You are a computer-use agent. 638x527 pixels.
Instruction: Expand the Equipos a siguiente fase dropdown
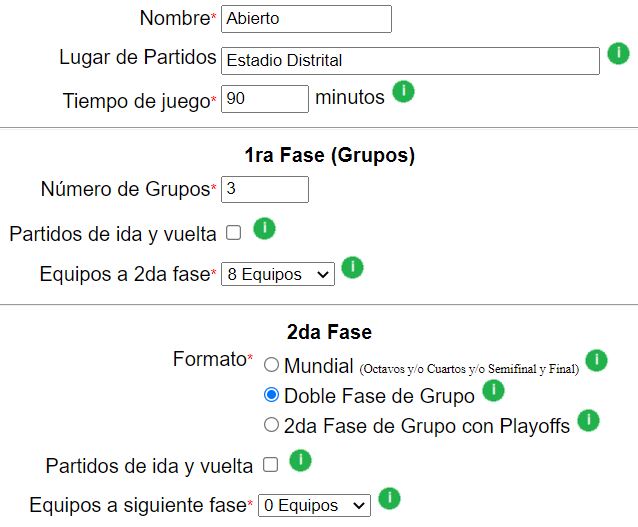coord(315,505)
